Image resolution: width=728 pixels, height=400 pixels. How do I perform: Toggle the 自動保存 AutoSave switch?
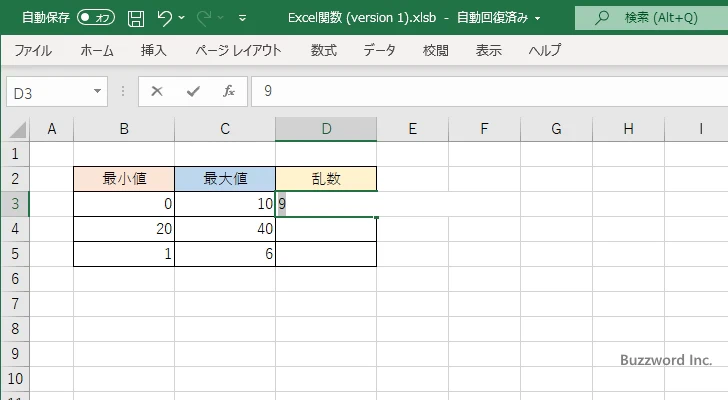(x=96, y=18)
